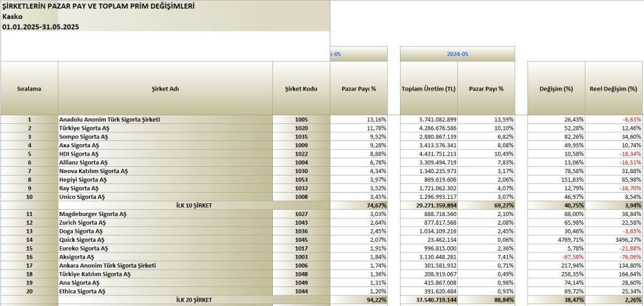Select company code '1045' cell
Screen dimensions: 644x306
pos(301,240)
